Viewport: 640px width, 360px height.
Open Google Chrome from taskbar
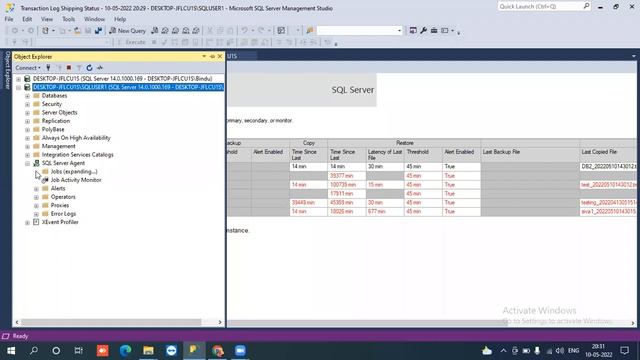(x=218, y=351)
